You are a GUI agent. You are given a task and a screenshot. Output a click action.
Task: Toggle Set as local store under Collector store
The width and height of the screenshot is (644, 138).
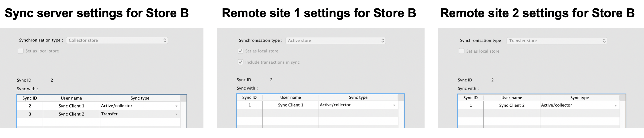pyautogui.click(x=21, y=51)
